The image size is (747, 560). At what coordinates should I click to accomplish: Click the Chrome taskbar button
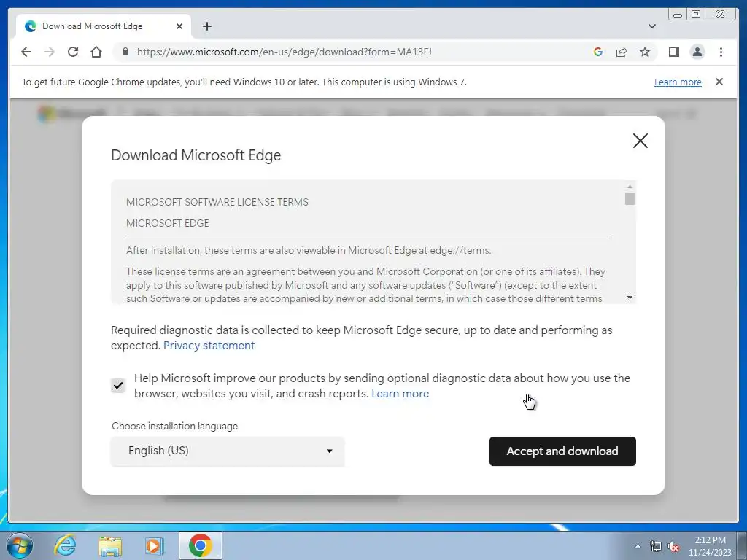201,545
